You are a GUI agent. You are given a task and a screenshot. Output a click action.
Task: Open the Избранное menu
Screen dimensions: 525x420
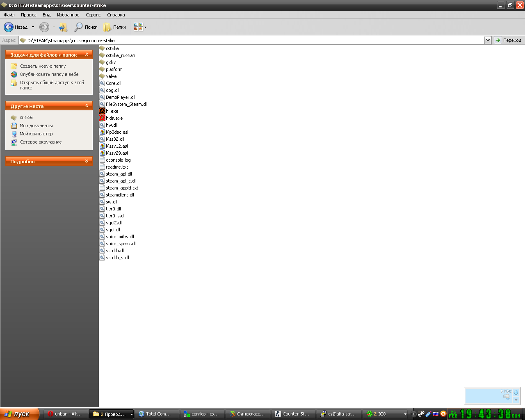tap(68, 15)
